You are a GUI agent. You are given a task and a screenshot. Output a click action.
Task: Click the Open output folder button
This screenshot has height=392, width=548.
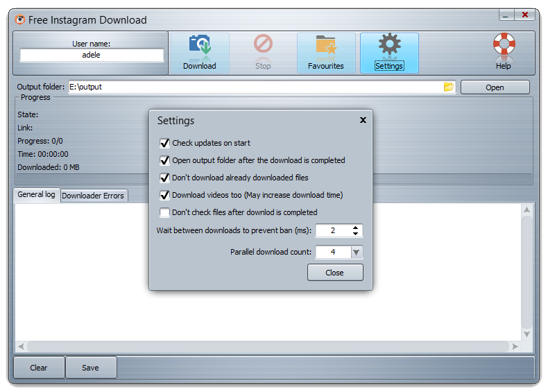(x=495, y=87)
